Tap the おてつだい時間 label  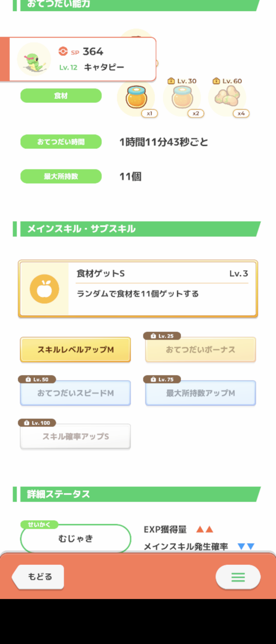coord(61,142)
